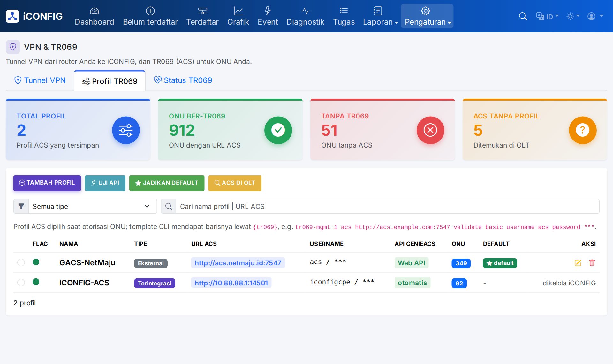Expand the Semua tipe filter dropdown
The width and height of the screenshot is (613, 364).
click(93, 206)
